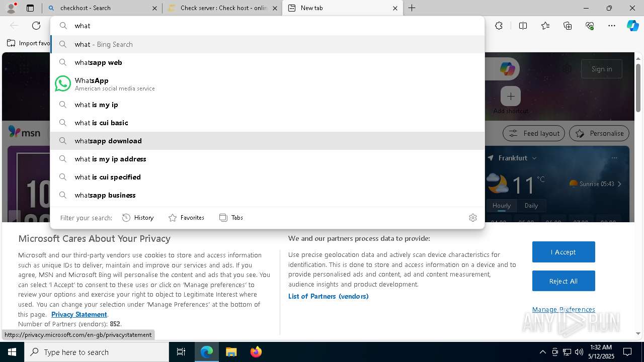The height and width of the screenshot is (362, 644).
Task: Open the Copilot logo on new tab page
Action: tap(507, 69)
